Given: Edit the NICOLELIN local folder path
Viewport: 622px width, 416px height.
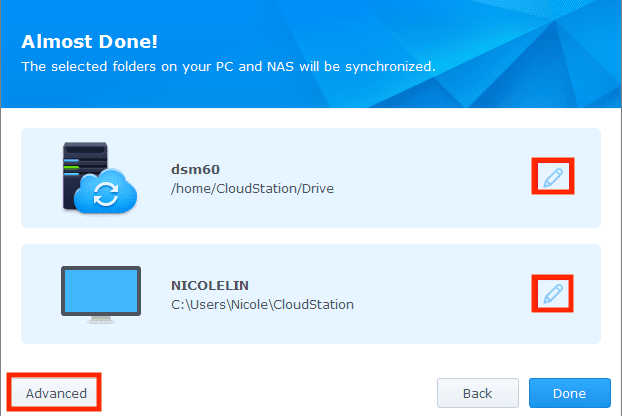Looking at the screenshot, I should tap(551, 294).
